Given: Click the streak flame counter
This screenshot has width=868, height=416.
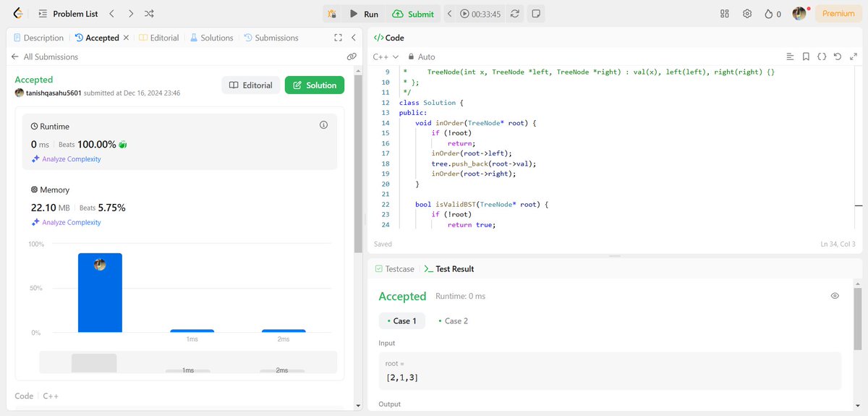Looking at the screenshot, I should (773, 14).
